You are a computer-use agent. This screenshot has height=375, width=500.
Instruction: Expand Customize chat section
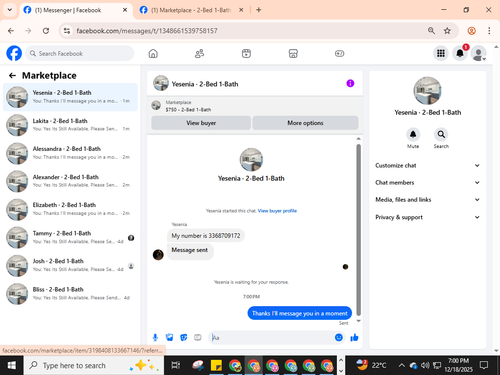click(x=427, y=165)
